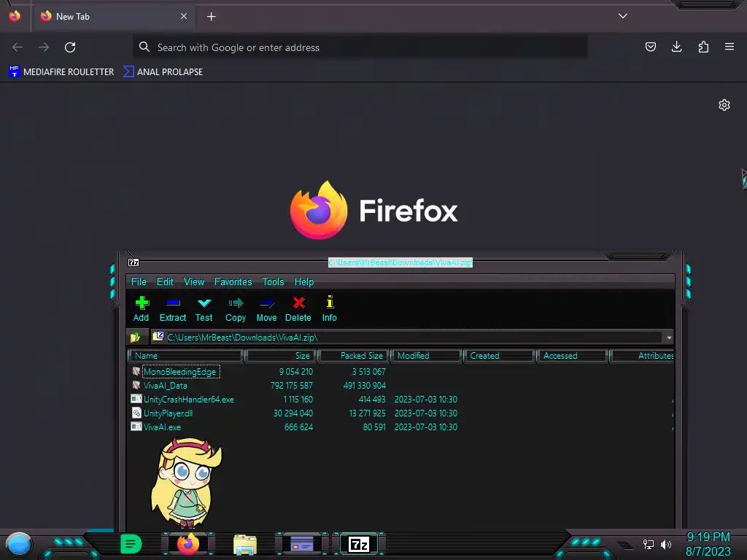Open File Explorer from taskbar
Viewport: 747px width, 560px height.
coord(245,545)
